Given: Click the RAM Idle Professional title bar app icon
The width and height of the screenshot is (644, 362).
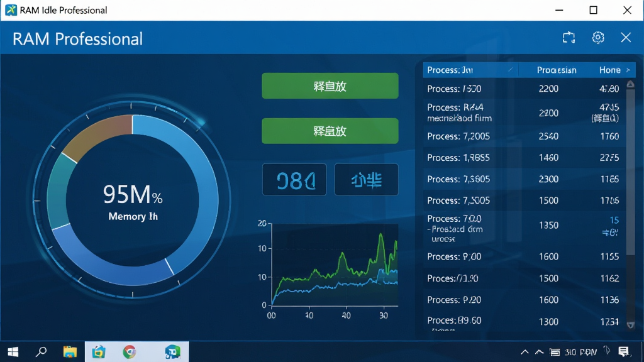Looking at the screenshot, I should [x=11, y=10].
